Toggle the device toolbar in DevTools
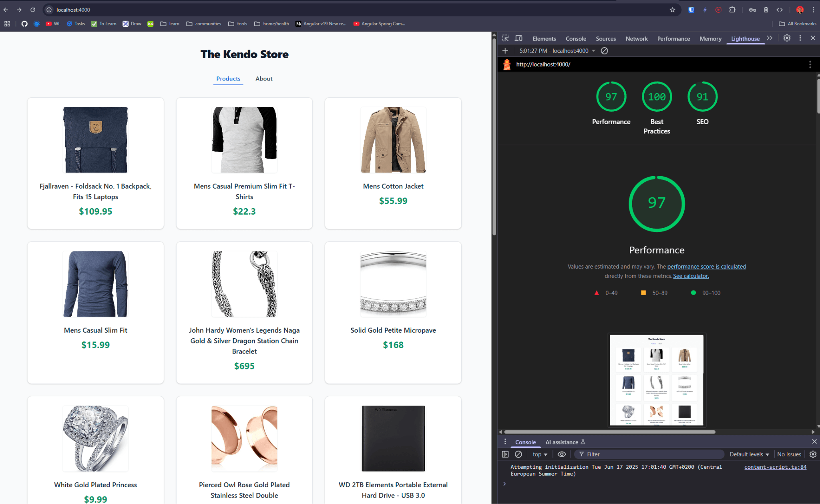The image size is (820, 504). [x=519, y=38]
